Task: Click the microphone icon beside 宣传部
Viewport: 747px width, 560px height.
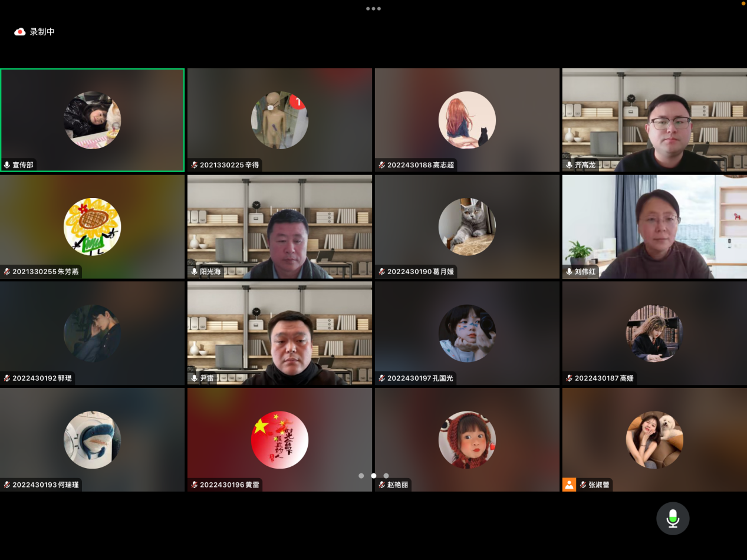Action: click(7, 165)
